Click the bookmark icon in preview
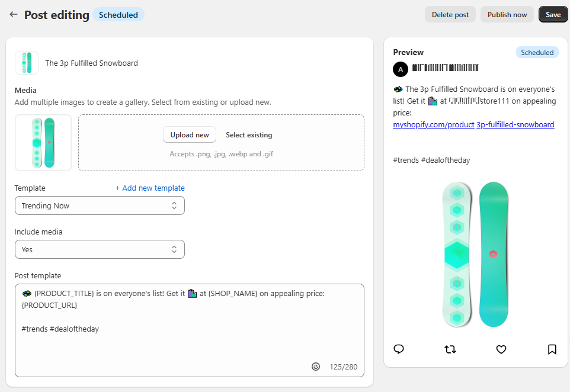 (x=552, y=349)
